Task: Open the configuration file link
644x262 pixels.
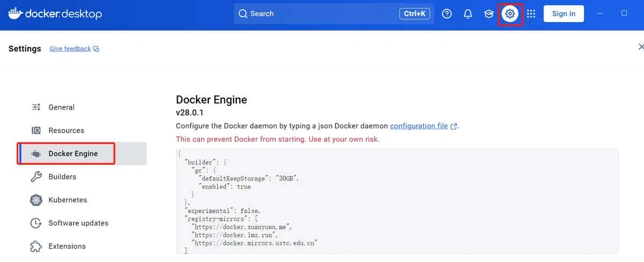Action: coord(419,126)
